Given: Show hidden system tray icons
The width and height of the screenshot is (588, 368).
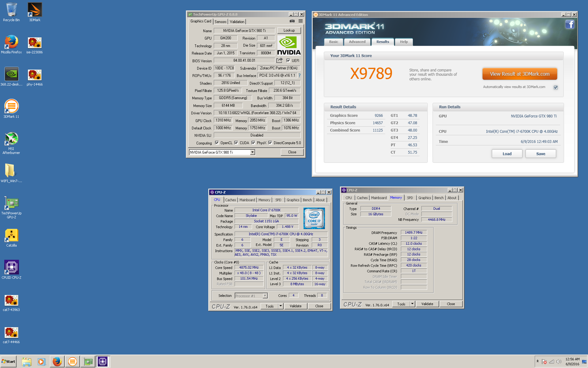Looking at the screenshot, I should 537,362.
